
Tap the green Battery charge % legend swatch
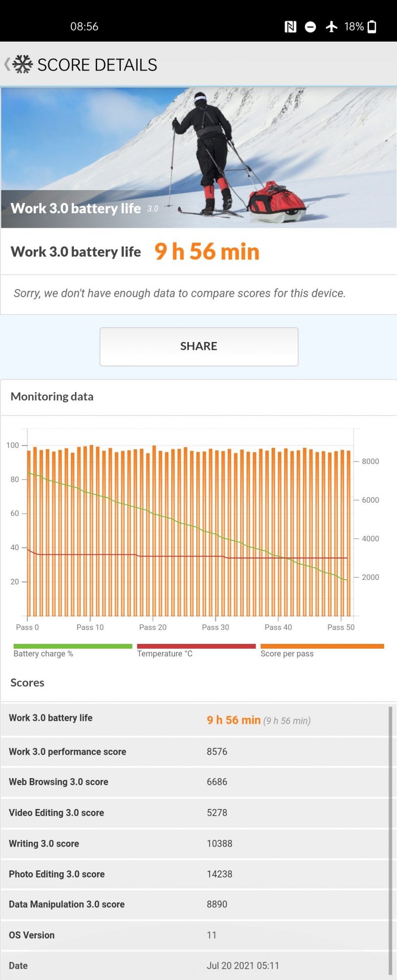[73, 646]
